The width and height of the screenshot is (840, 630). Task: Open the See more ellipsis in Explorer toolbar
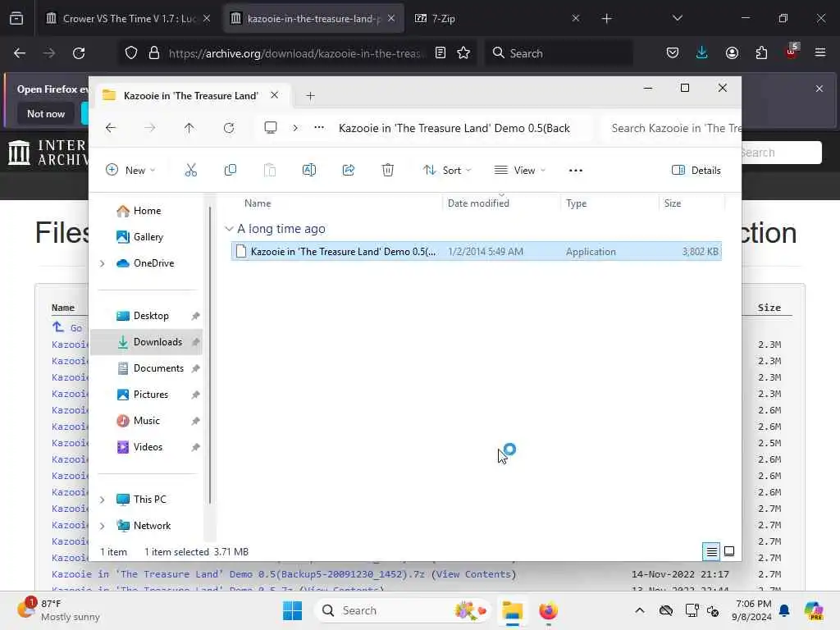[575, 171]
